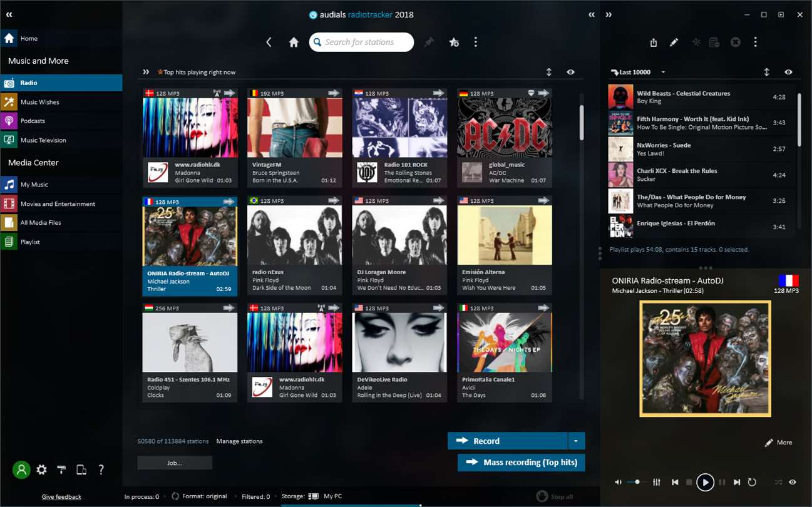The image size is (812, 507).
Task: Select Radio 101 ROCK station tile
Action: pos(399,138)
